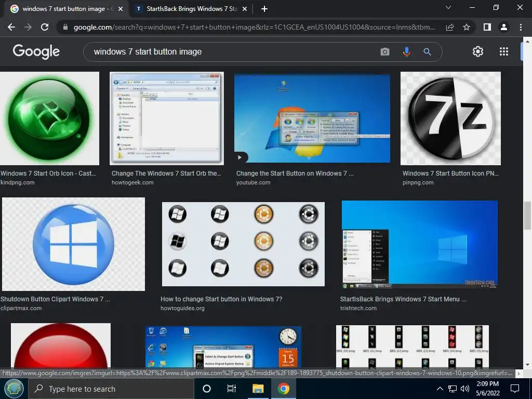Click the kindpng.com source text

(17, 182)
